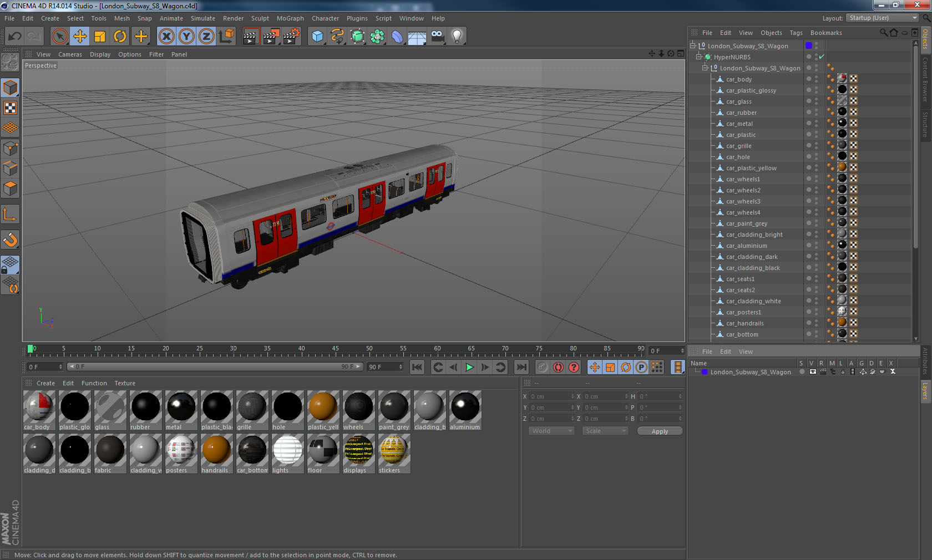Open the spline tools icon
The image size is (932, 560).
coord(337,37)
